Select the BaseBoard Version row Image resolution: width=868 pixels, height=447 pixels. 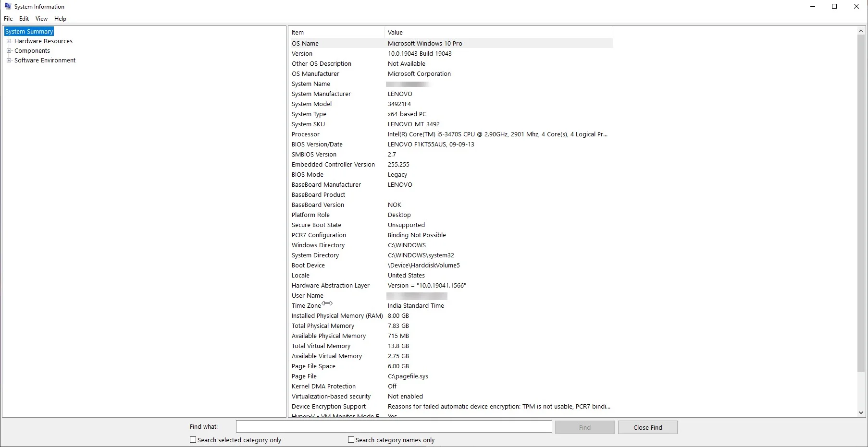[x=451, y=205]
